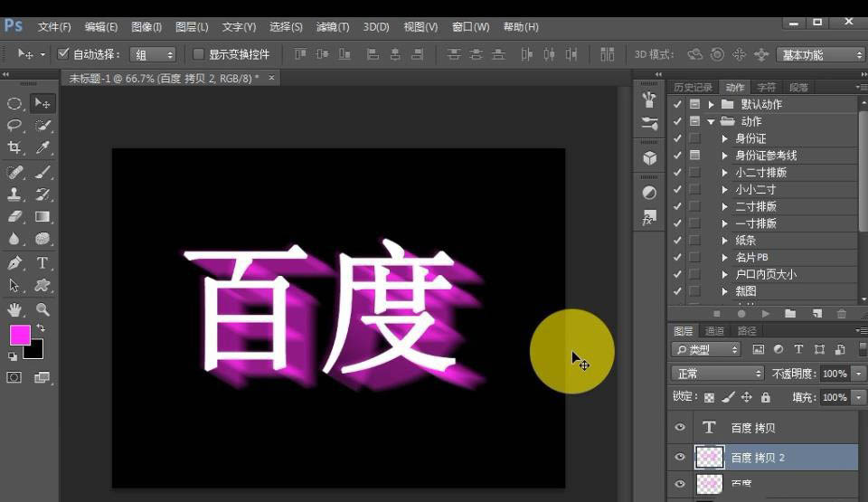Switch to the 路径 tab
Image resolution: width=868 pixels, height=502 pixels.
click(x=747, y=331)
